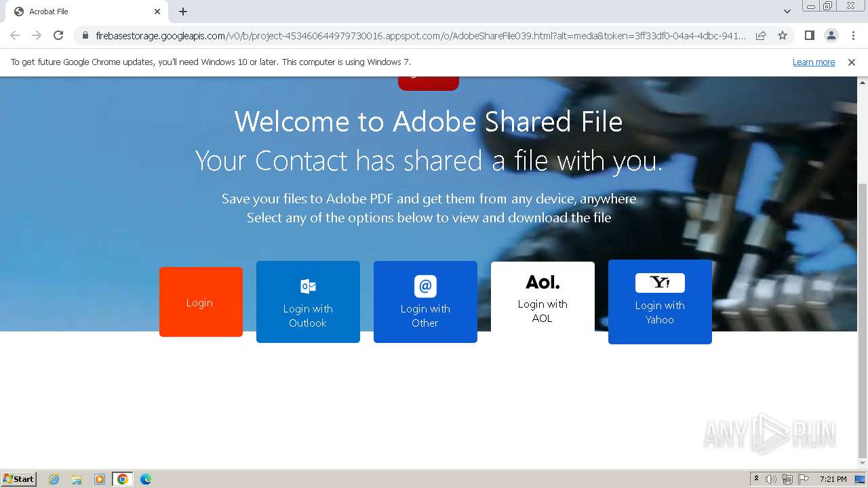Reload the current page
This screenshot has width=868, height=488.
[x=58, y=35]
